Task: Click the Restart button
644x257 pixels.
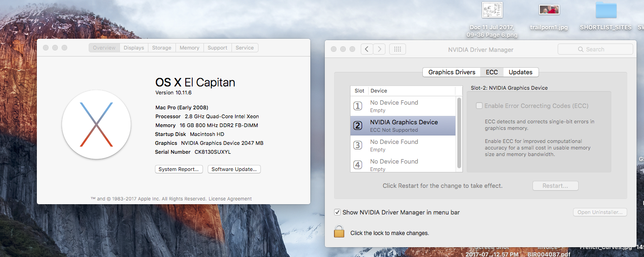Action: [555, 186]
